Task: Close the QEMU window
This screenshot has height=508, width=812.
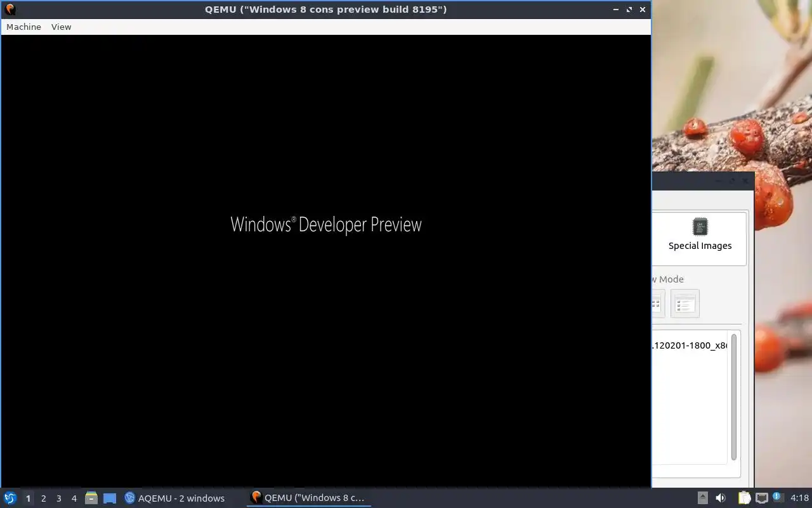Action: [x=643, y=10]
